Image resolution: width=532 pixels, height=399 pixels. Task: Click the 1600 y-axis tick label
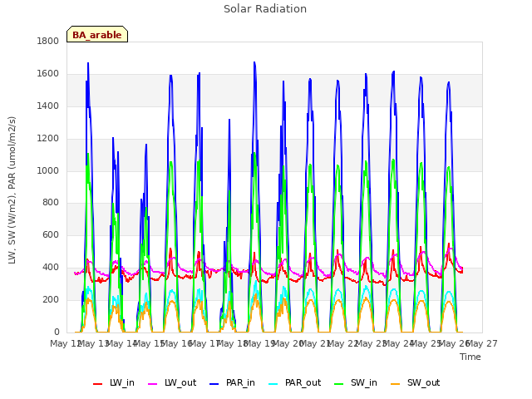point(48,74)
